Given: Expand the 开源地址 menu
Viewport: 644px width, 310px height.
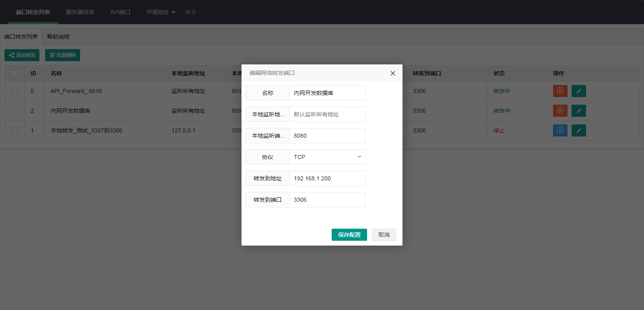Looking at the screenshot, I should tap(161, 12).
